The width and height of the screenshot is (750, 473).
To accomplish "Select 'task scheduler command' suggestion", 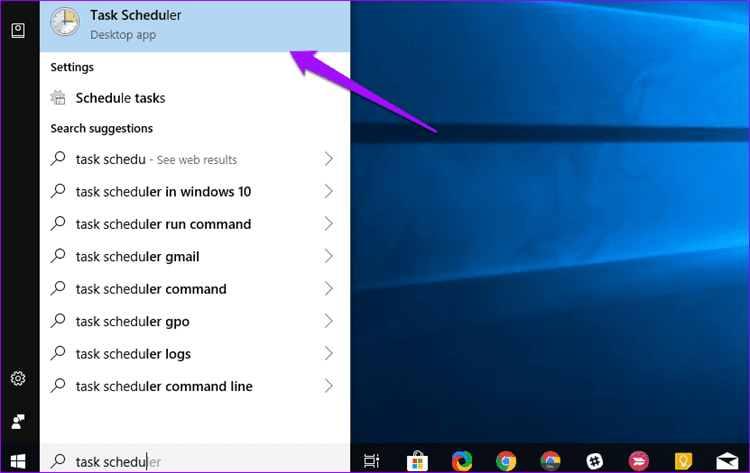I will [195, 289].
